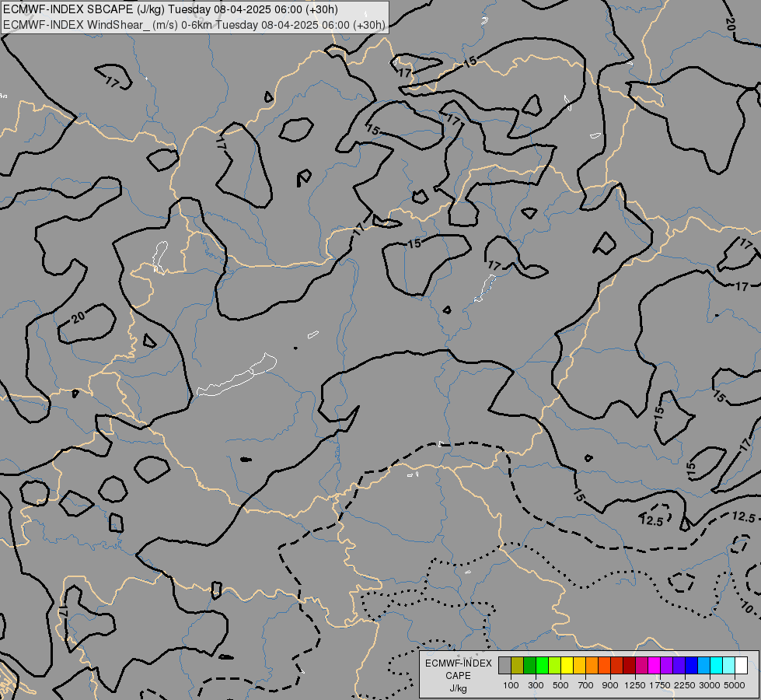Click the 'J/kg' unit label in the legend
This screenshot has width=761, height=700.
[458, 688]
